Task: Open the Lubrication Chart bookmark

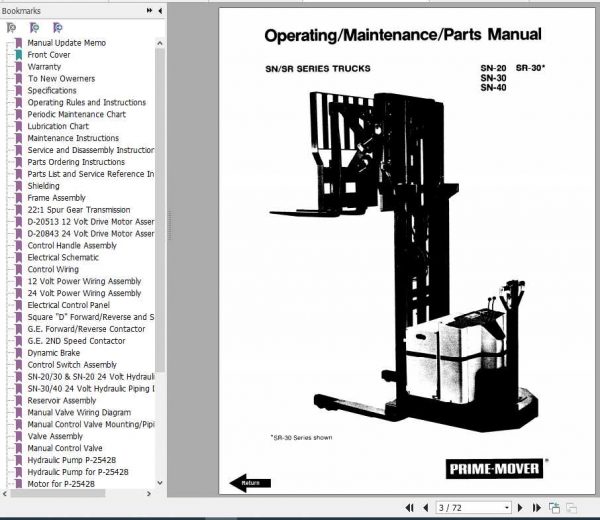Action: pyautogui.click(x=58, y=126)
